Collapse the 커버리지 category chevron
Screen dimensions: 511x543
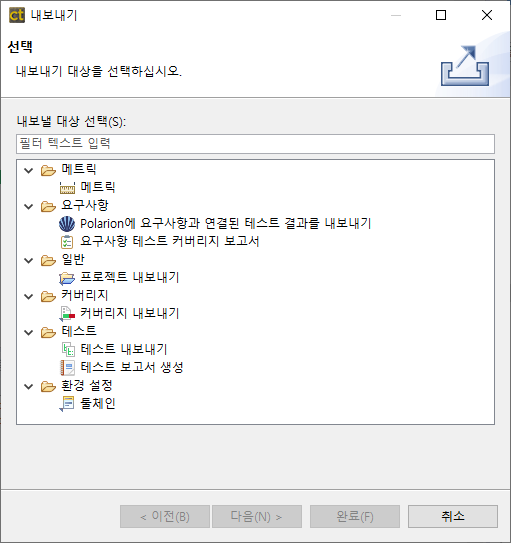[29, 296]
